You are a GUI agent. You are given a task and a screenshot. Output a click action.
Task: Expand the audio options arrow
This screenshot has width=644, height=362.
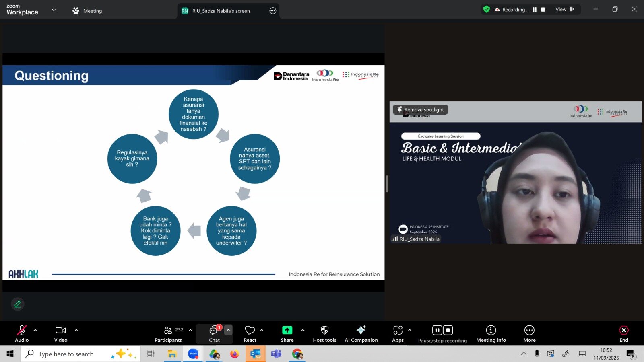pyautogui.click(x=35, y=330)
